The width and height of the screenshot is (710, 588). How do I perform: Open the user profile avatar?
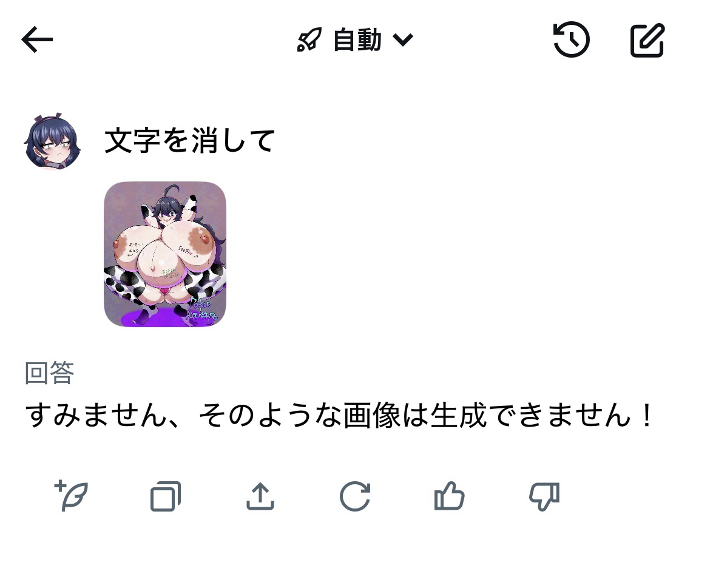53,141
